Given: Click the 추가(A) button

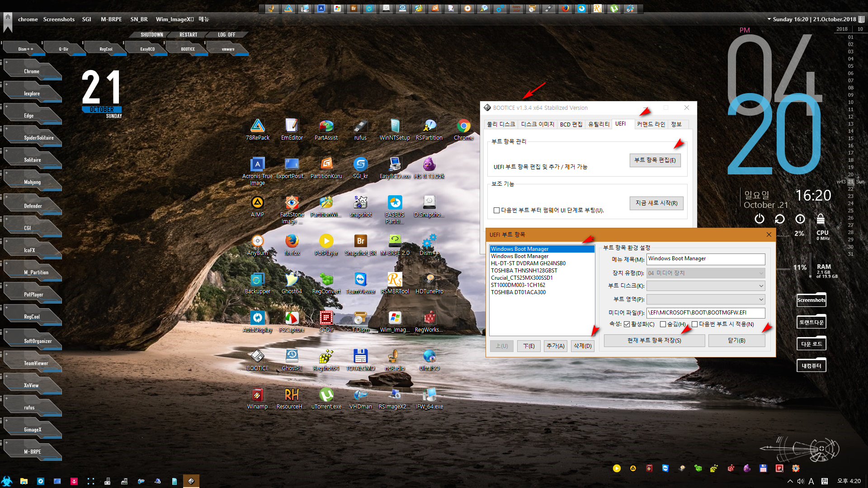Looking at the screenshot, I should tap(556, 346).
